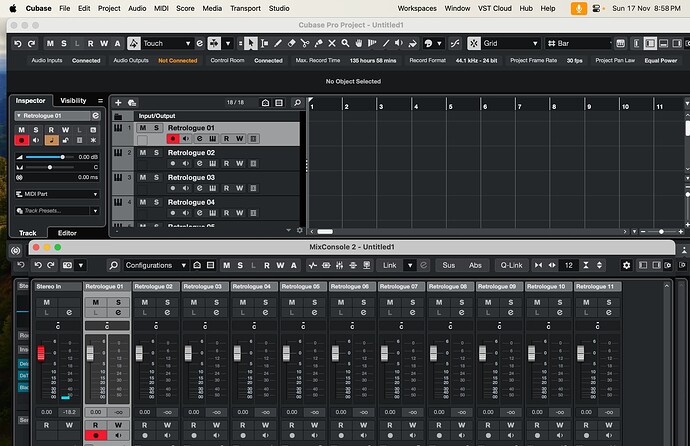The height and width of the screenshot is (446, 690).
Task: Enable record on Retrologue 04 track
Action: tap(173, 213)
